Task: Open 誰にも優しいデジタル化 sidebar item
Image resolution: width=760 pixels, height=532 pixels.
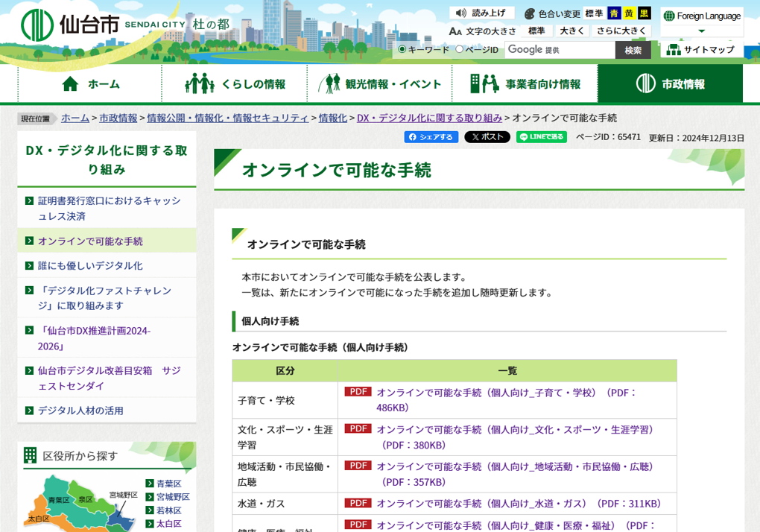Action: 90,265
